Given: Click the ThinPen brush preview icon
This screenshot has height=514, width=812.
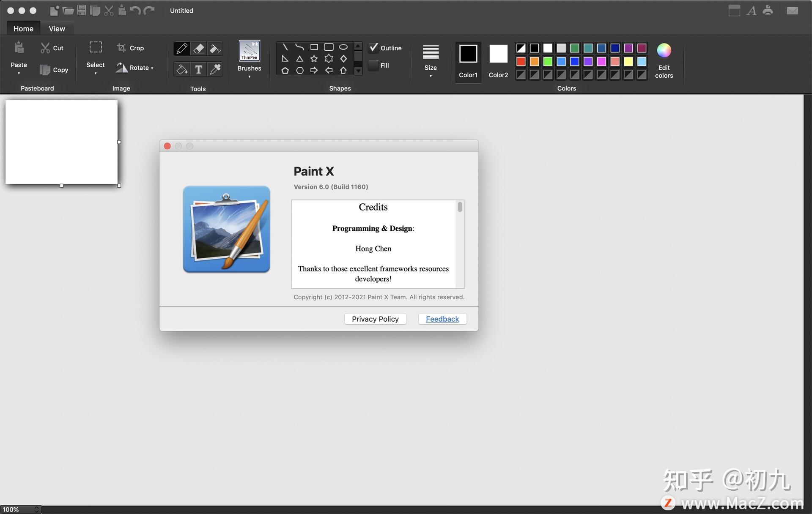Looking at the screenshot, I should pyautogui.click(x=250, y=51).
